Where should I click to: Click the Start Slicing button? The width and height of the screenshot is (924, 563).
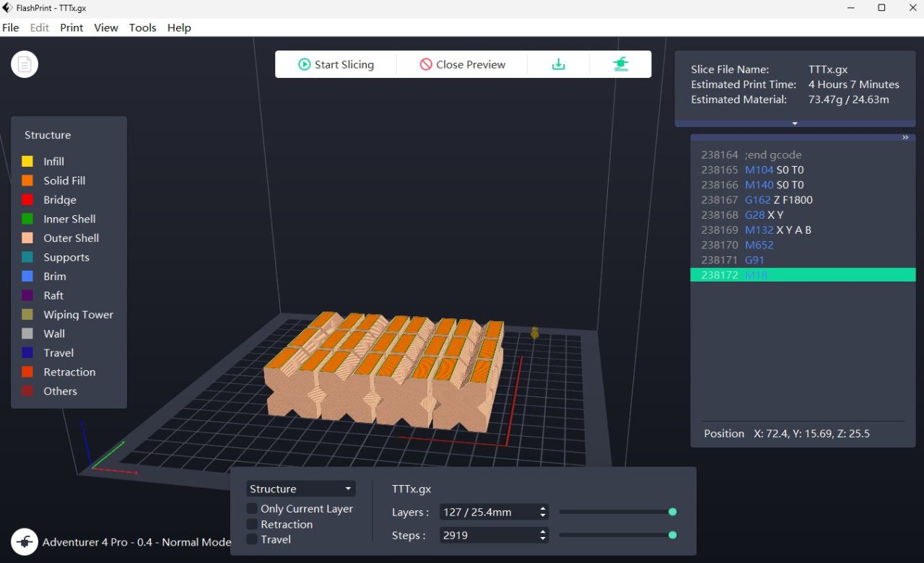(x=336, y=64)
